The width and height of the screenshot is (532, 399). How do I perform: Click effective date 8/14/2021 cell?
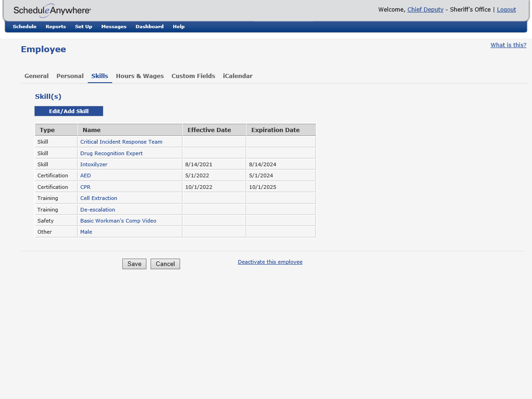pyautogui.click(x=214, y=164)
